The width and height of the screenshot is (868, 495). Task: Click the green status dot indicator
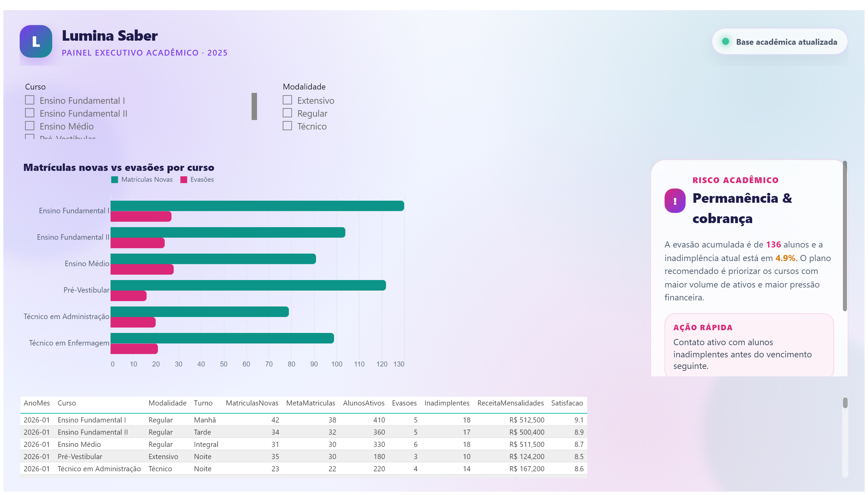pyautogui.click(x=725, y=41)
